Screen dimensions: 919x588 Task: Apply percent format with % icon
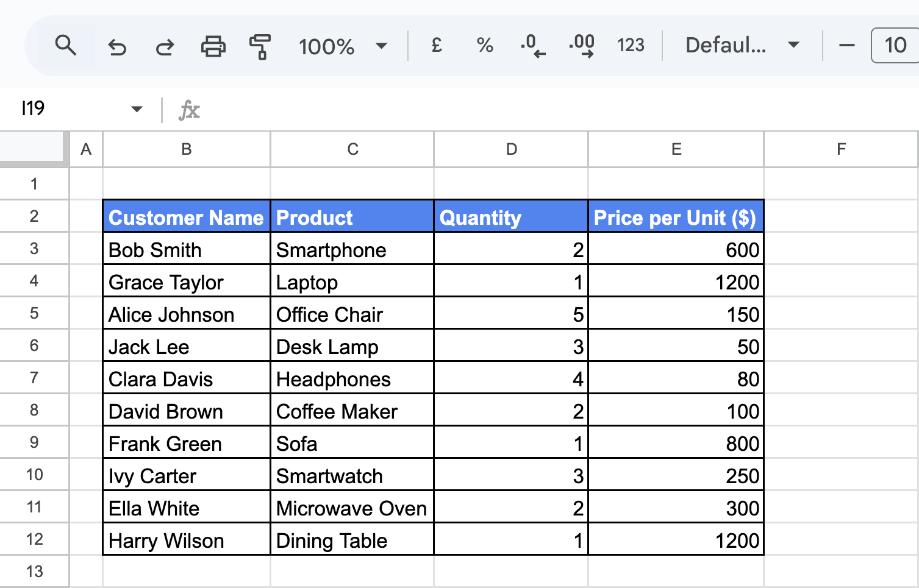pyautogui.click(x=485, y=45)
